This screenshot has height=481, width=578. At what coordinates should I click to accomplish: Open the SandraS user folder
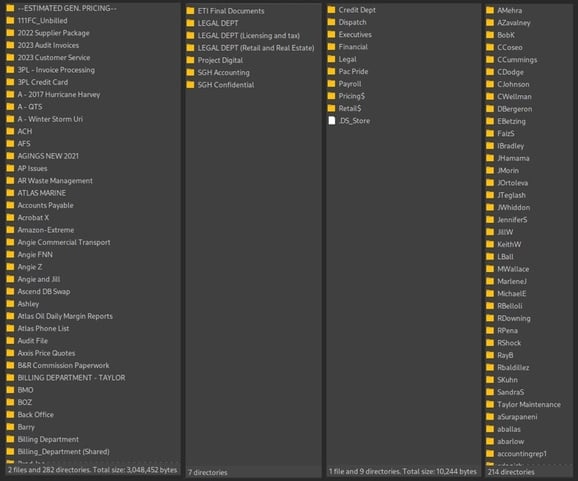pyautogui.click(x=511, y=392)
